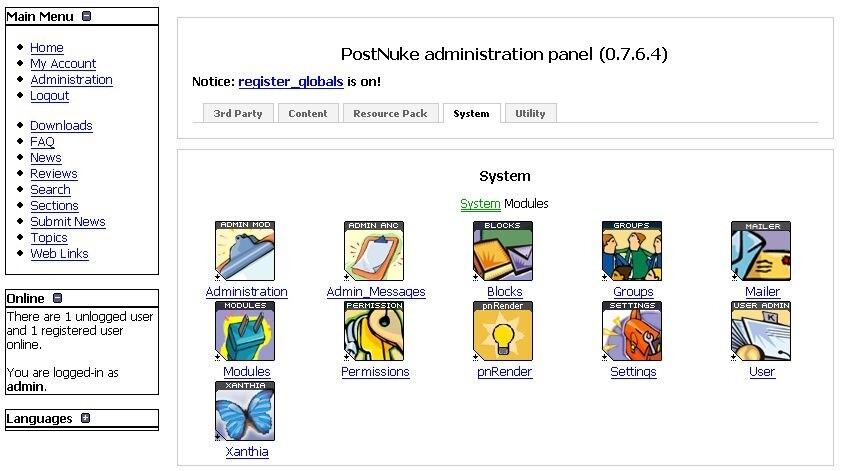The image size is (854, 471).
Task: Click the Permissions keys icon
Action: click(x=374, y=331)
